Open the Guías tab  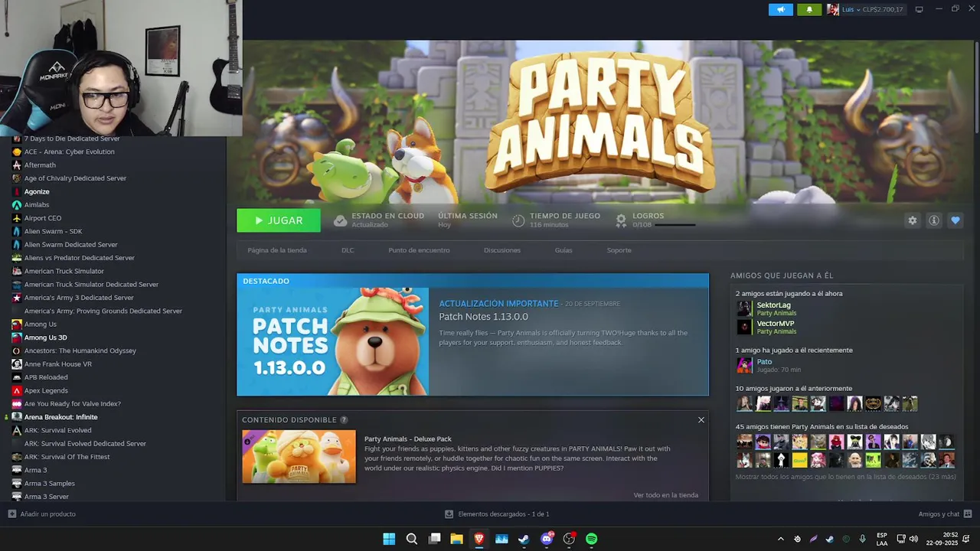(563, 250)
